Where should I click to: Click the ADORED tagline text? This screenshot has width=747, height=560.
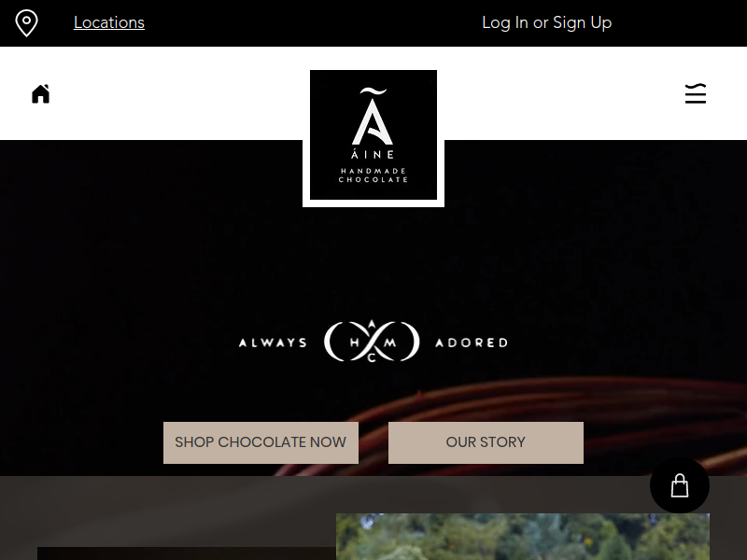pyautogui.click(x=472, y=343)
